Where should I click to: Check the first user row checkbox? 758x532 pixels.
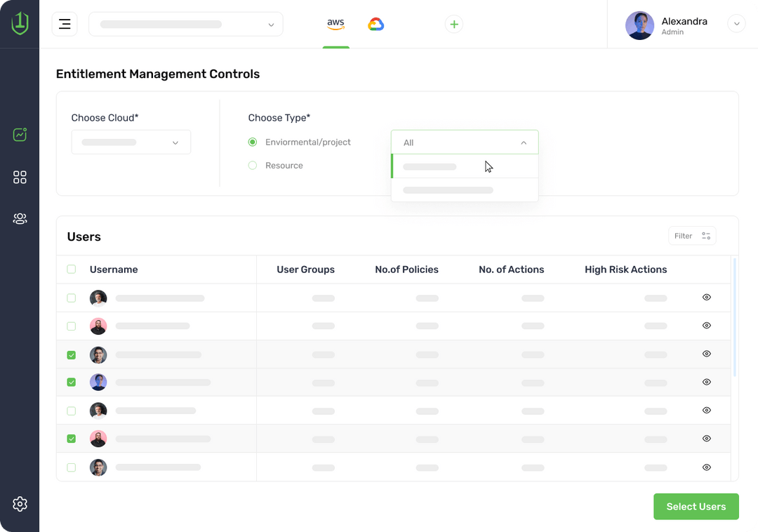(x=72, y=298)
